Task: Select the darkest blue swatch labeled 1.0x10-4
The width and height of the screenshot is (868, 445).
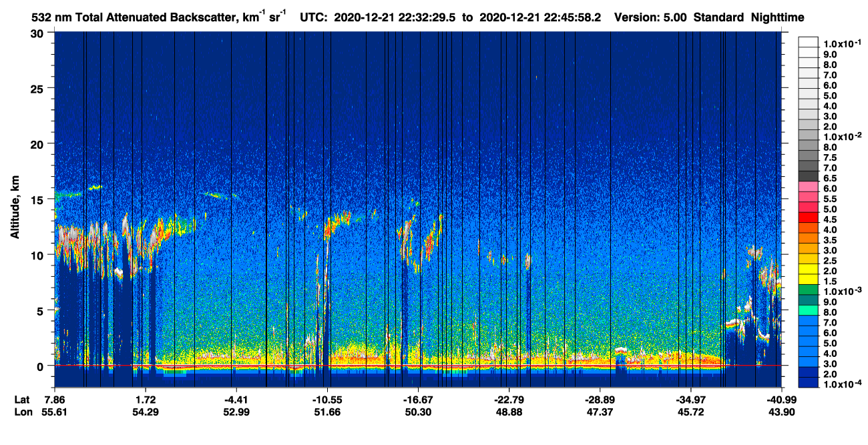Action: point(809,382)
